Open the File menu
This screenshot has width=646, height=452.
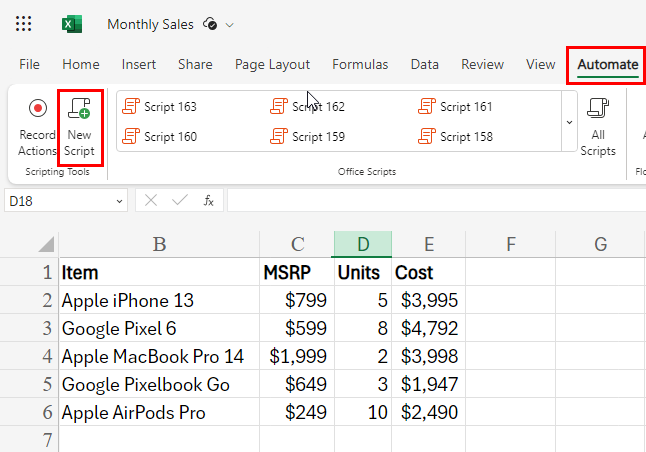[29, 64]
